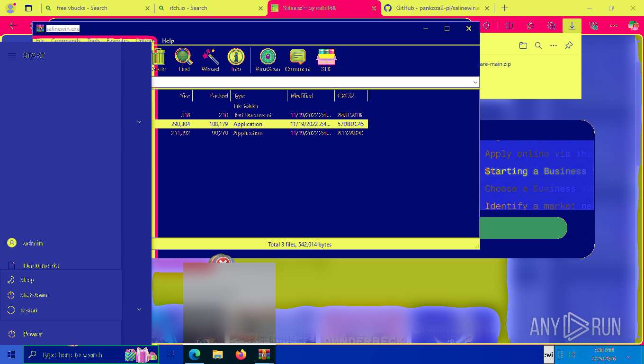
Task: Open Firefox from the taskbar
Action: click(x=241, y=355)
